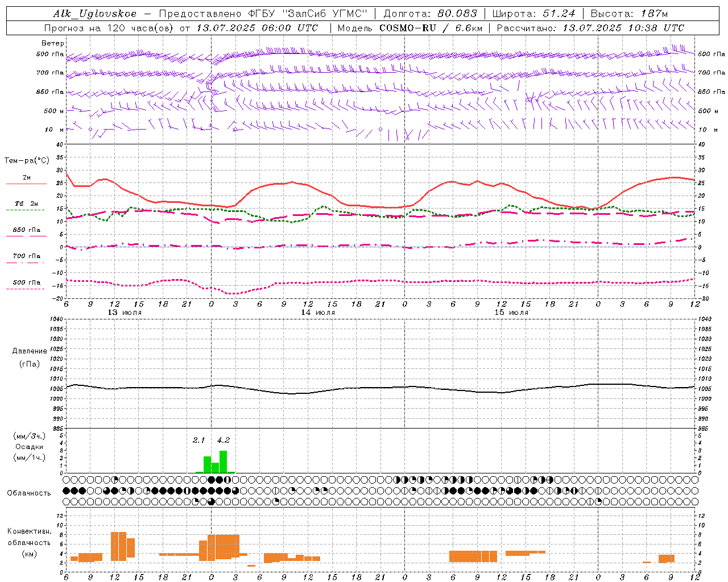Click the '14 июля' date label

coord(318,313)
